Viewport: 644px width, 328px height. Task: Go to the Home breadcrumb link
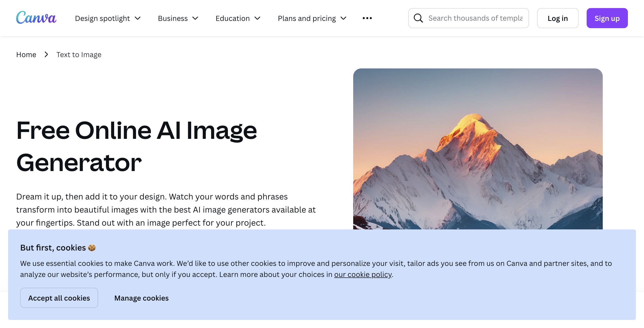(26, 54)
